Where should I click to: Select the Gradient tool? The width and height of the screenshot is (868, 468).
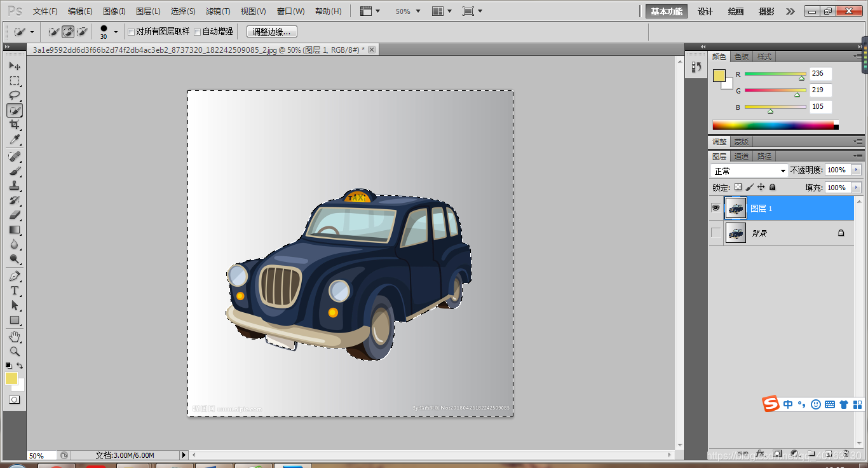(15, 230)
